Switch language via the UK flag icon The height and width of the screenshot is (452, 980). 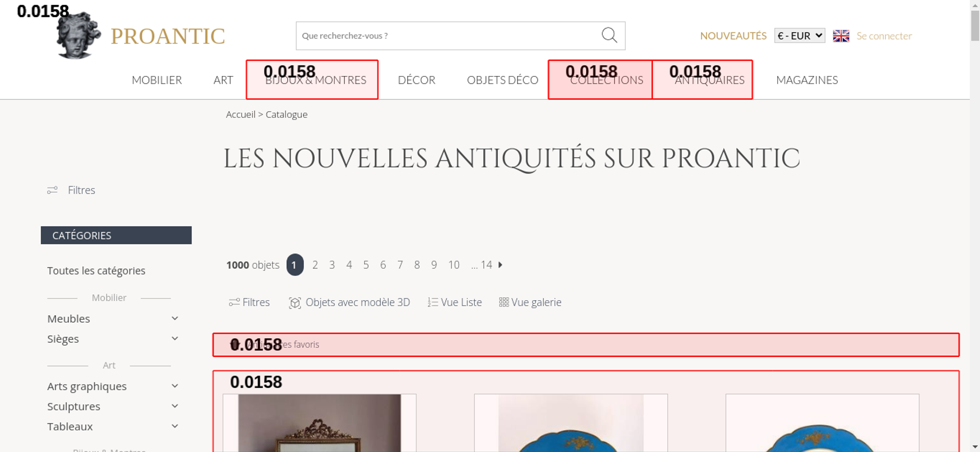pyautogui.click(x=841, y=36)
